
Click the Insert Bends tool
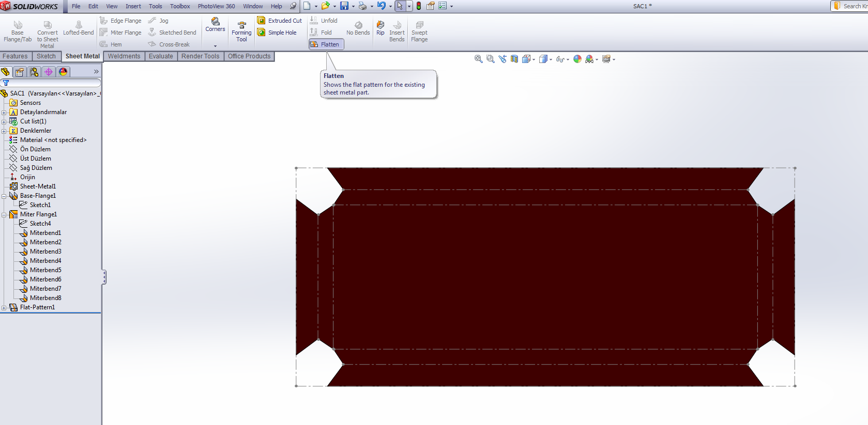coord(397,32)
